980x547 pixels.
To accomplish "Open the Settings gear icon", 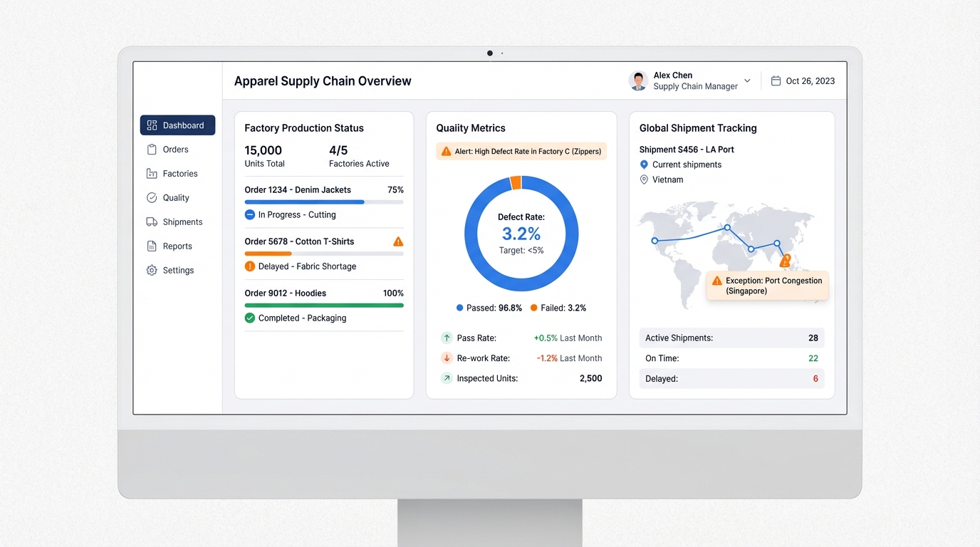I will 151,270.
